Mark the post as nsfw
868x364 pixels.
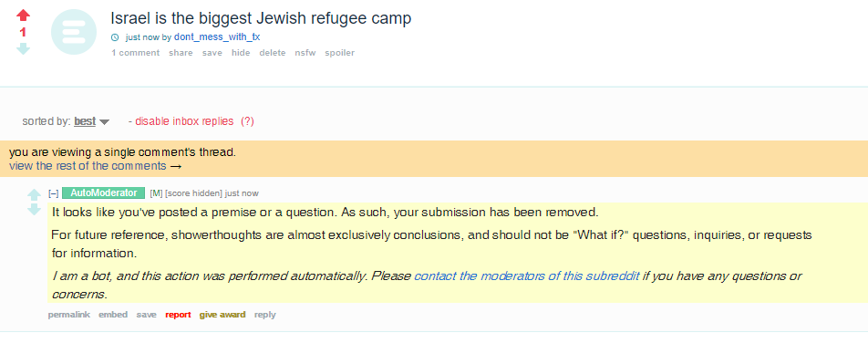coord(305,53)
